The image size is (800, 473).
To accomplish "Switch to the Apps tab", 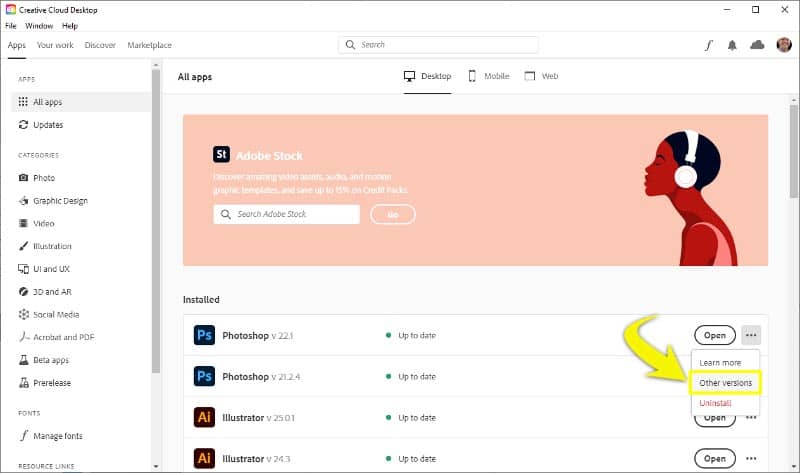I will click(x=17, y=45).
